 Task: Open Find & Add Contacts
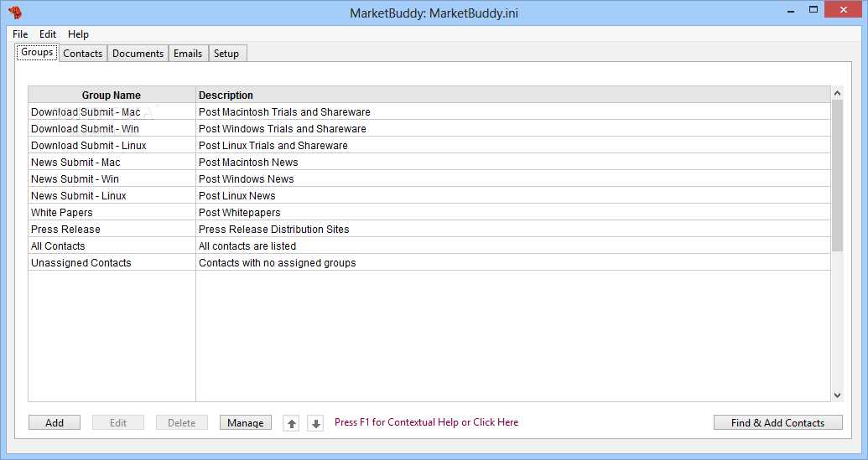coord(777,423)
